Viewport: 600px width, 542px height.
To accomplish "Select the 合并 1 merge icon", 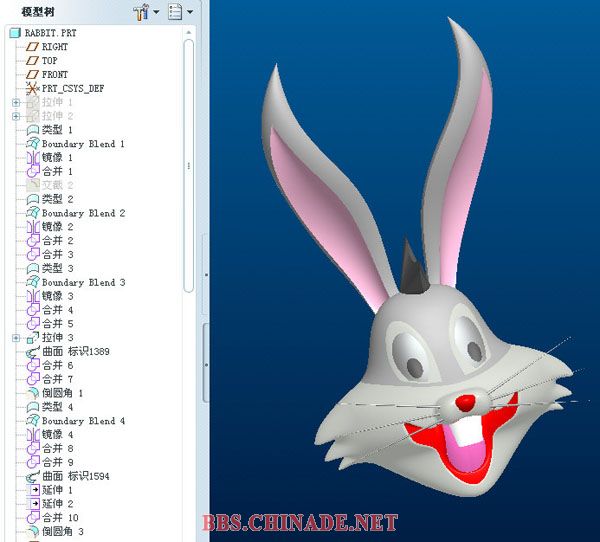I will point(33,171).
